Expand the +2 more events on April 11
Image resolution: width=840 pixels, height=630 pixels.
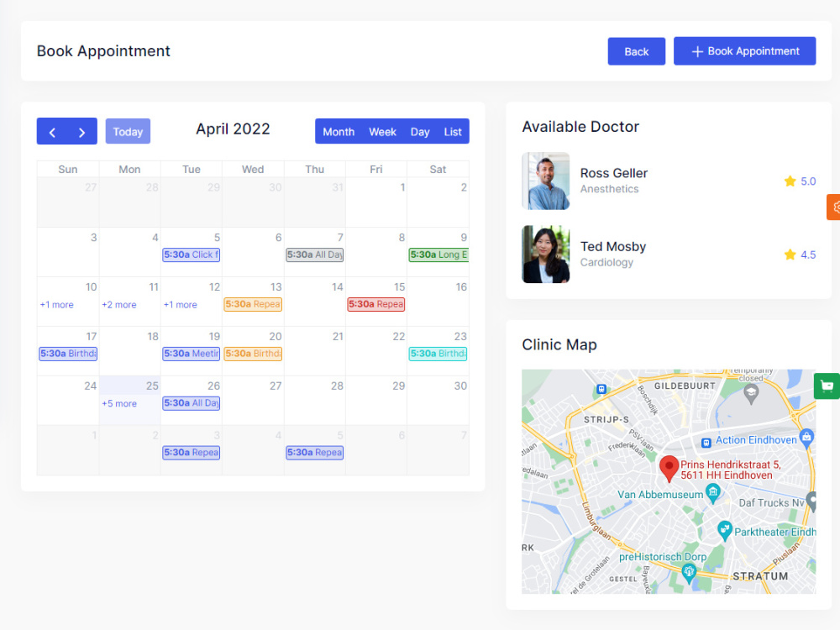(118, 304)
